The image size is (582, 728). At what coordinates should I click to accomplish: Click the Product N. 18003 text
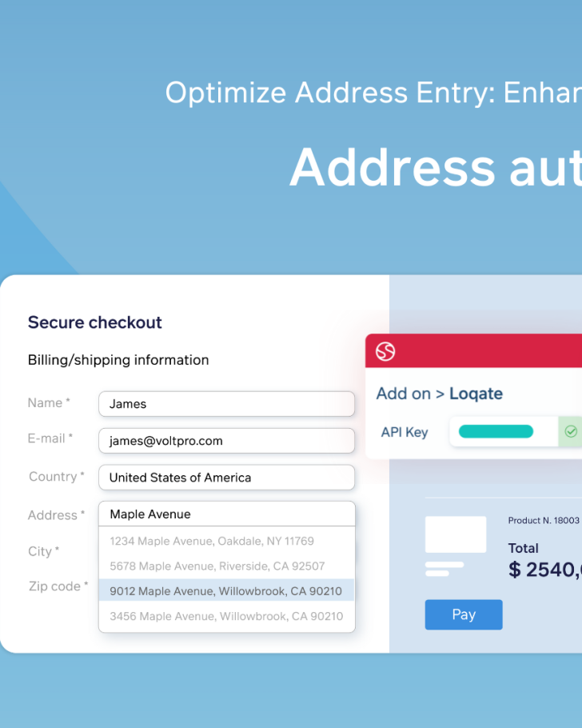coord(544,521)
